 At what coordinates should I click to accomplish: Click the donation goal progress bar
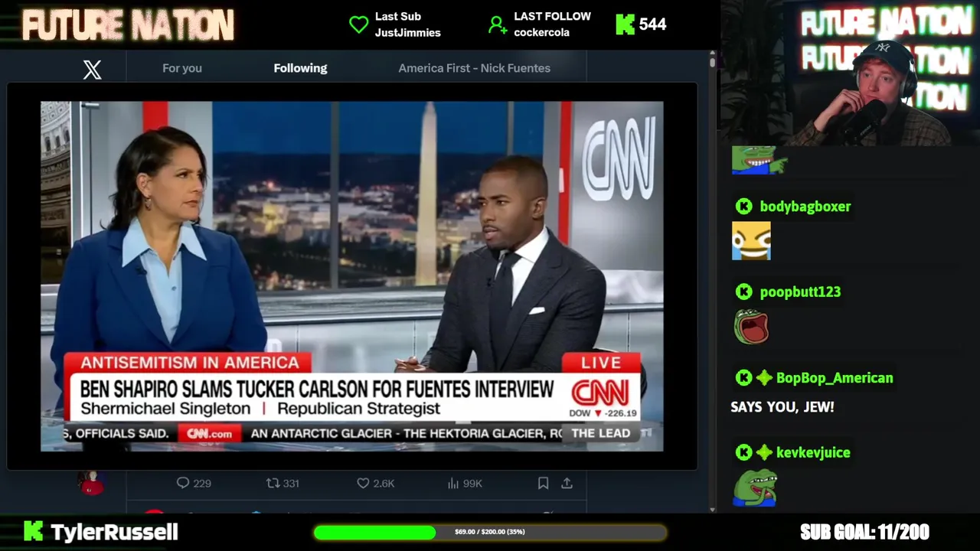coord(490,532)
